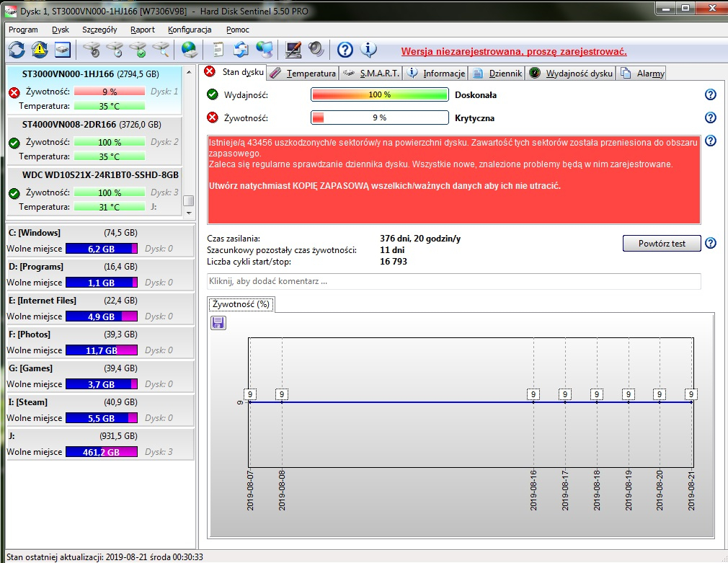The image size is (728, 563).
Task: Select disk ST4000VN008-2DR166 in the list
Action: pyautogui.click(x=94, y=141)
